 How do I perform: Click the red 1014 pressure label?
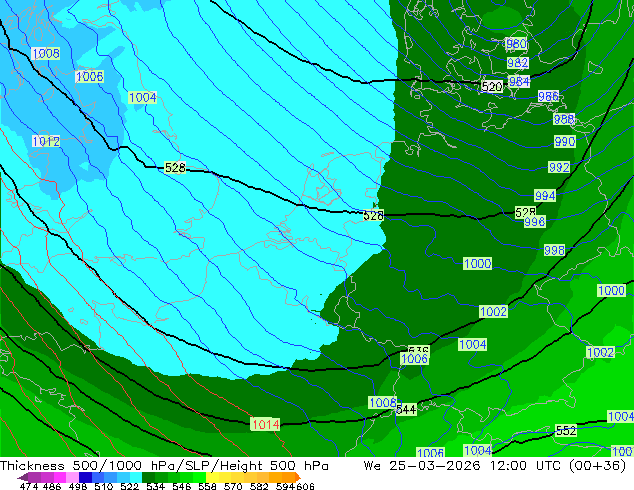(265, 425)
